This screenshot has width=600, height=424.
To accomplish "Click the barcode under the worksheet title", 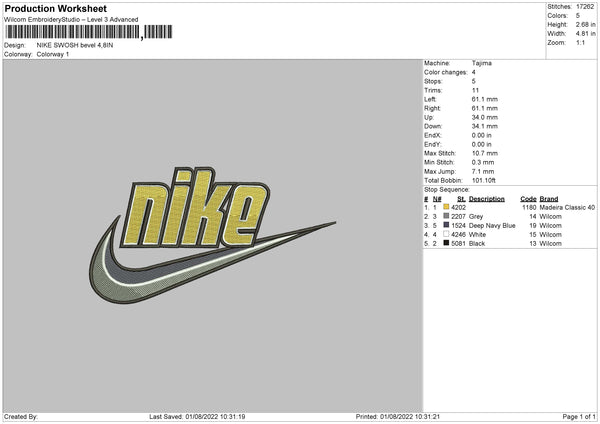I will [x=89, y=32].
